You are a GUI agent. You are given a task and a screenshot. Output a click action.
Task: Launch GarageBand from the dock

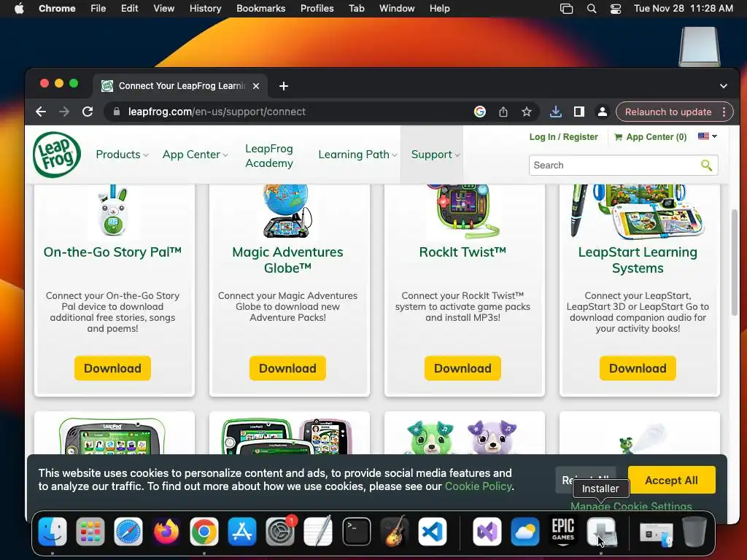(x=395, y=531)
